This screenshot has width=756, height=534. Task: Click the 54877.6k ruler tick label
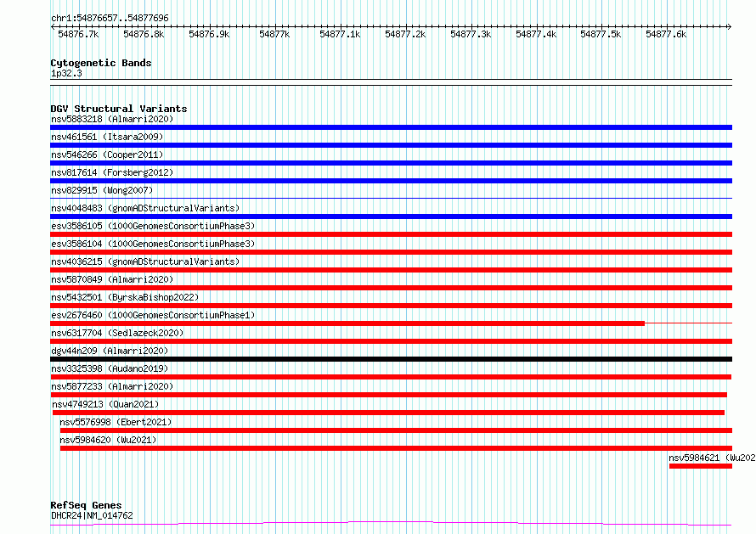tap(666, 34)
